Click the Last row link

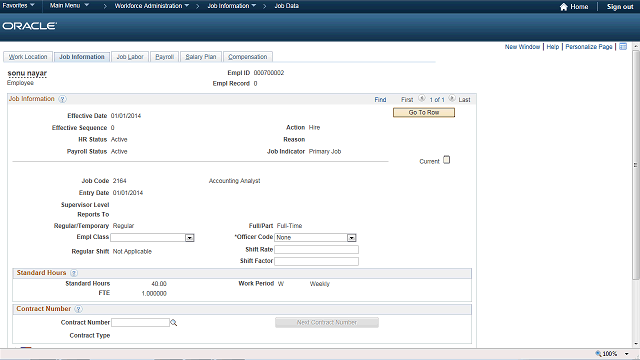tap(464, 100)
